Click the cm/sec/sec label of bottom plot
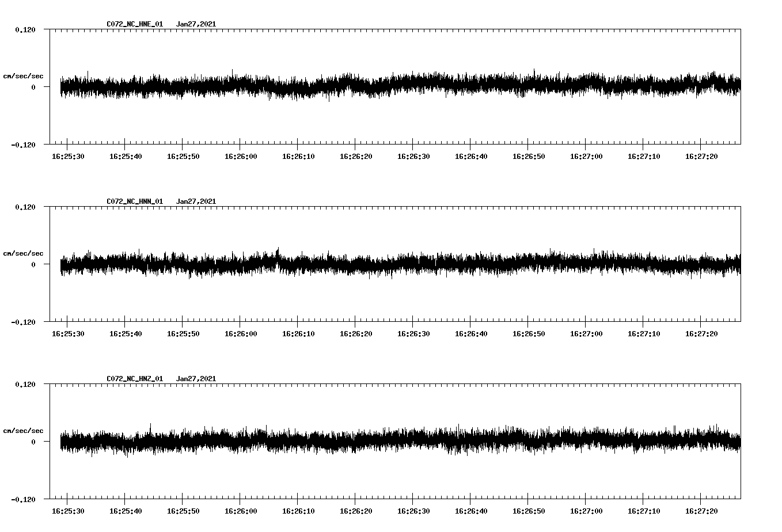This screenshot has height=532, width=782. click(23, 430)
